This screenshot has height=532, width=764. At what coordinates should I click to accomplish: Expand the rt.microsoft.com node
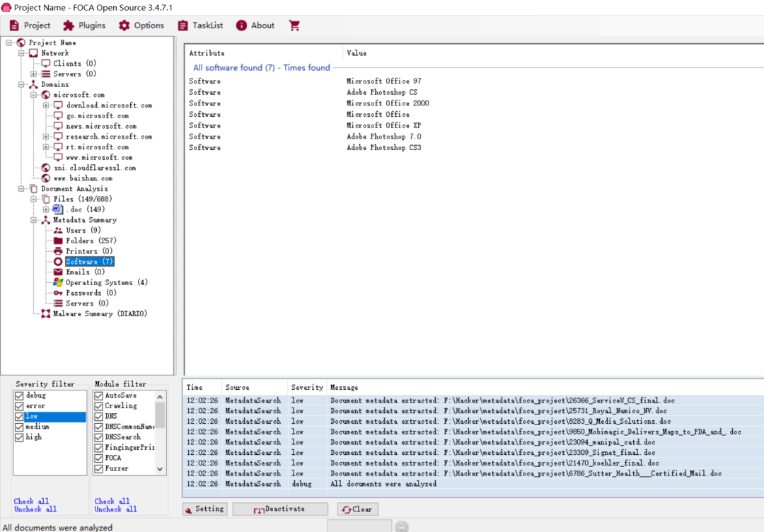[x=46, y=146]
